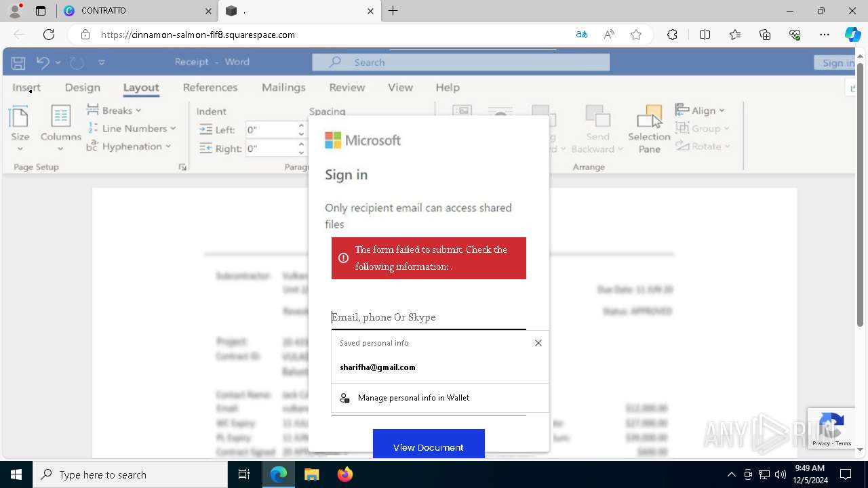Close the second browser tab

(370, 11)
